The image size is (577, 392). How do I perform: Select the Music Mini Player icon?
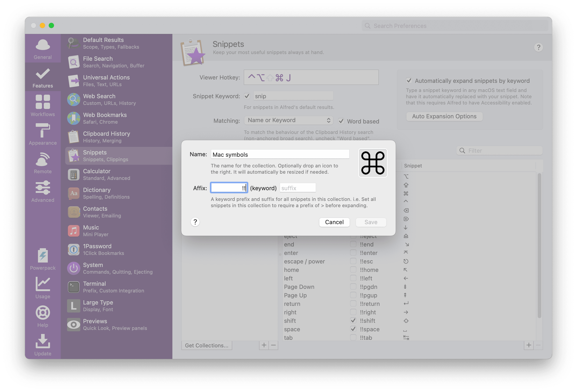coord(73,231)
